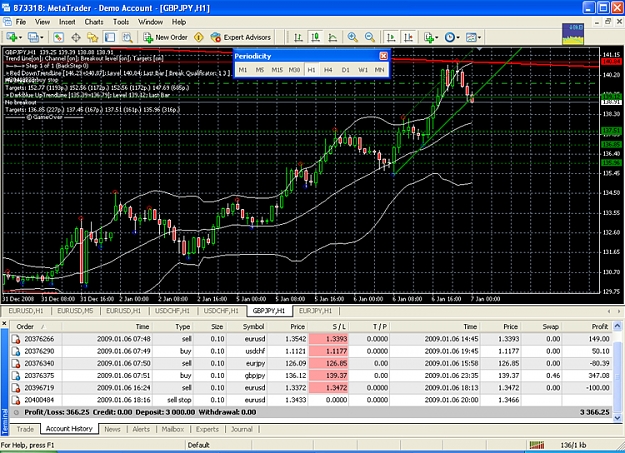The height and width of the screenshot is (453, 625).
Task: Click the gold chart thumbnail in toolbar
Action: coord(573,33)
